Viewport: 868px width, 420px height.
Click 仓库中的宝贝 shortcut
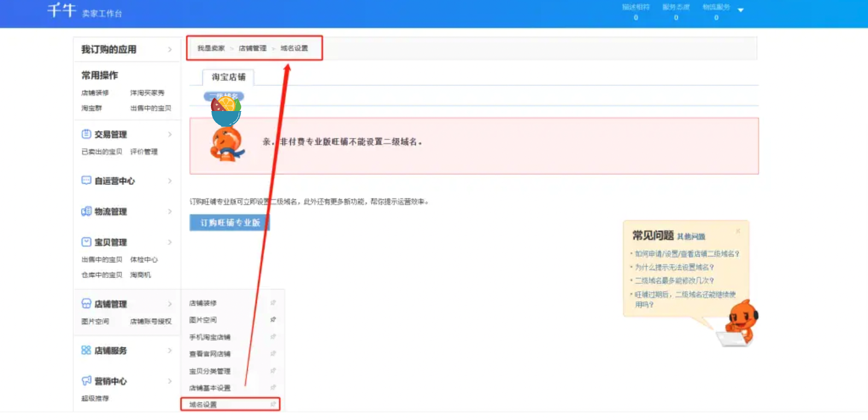(102, 275)
